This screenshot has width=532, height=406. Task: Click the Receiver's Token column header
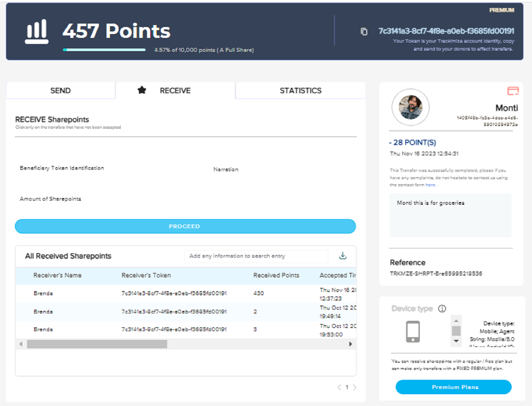pos(146,275)
